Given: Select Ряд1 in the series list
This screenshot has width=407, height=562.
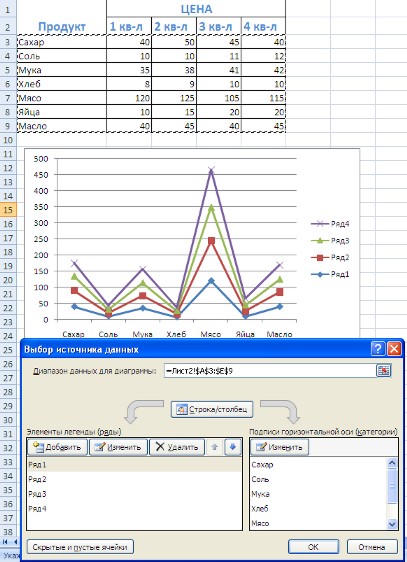Looking at the screenshot, I should [x=134, y=465].
